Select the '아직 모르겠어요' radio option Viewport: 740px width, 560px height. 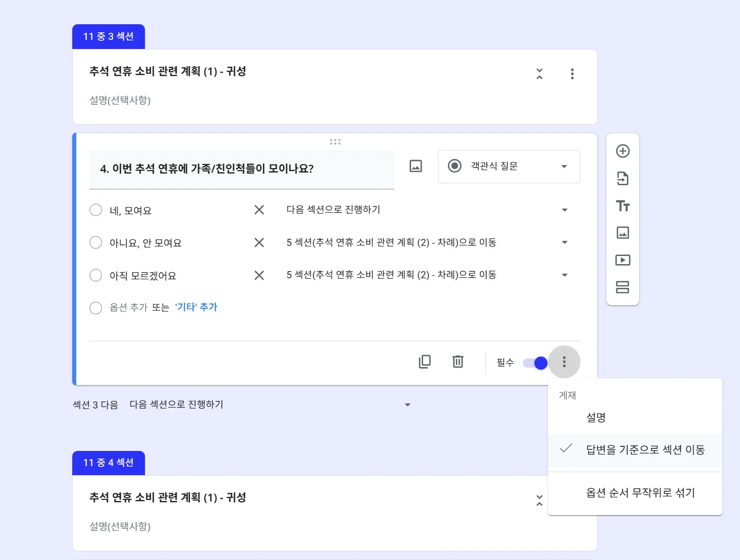coord(96,275)
